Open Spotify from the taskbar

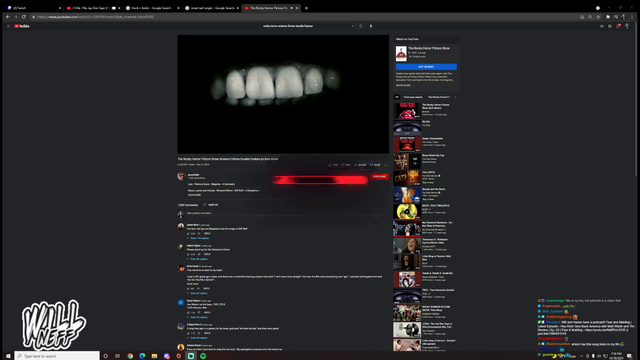point(203,356)
